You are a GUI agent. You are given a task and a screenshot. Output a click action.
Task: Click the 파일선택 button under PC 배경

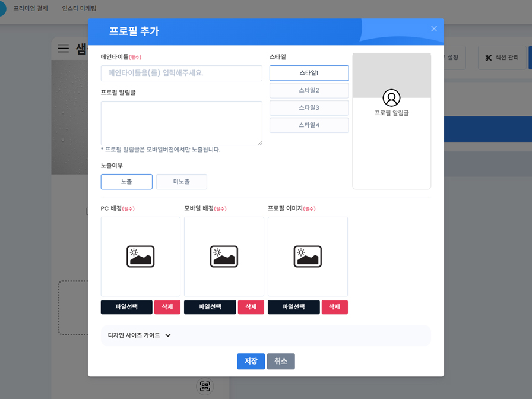126,307
